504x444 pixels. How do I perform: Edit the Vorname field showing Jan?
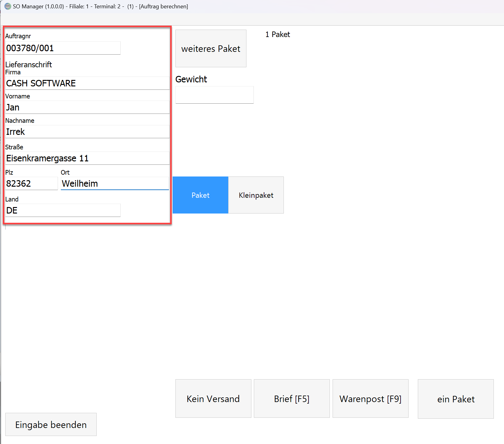87,107
